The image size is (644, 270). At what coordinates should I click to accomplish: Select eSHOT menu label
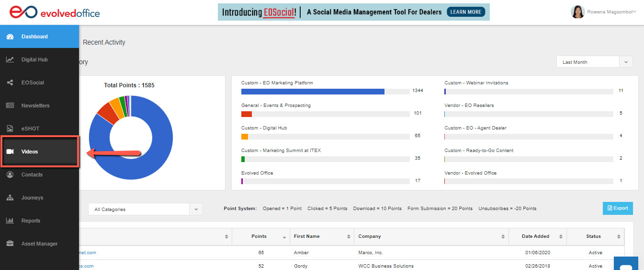coord(30,129)
